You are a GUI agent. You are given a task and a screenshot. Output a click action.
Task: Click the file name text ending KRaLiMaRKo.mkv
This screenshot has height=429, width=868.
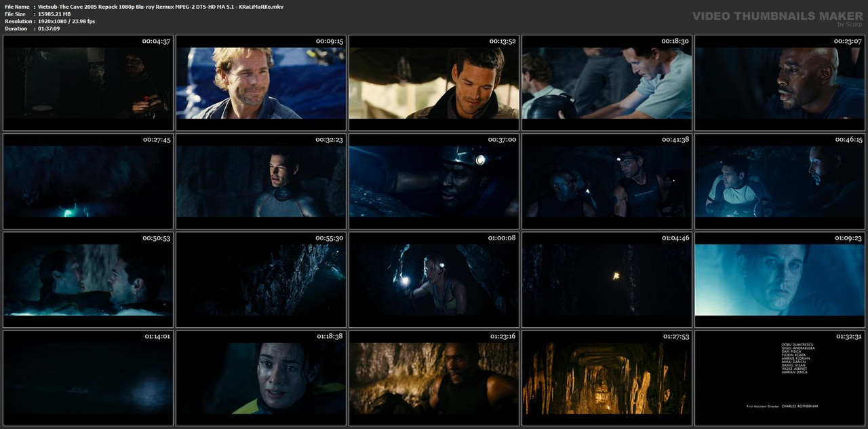pyautogui.click(x=161, y=6)
